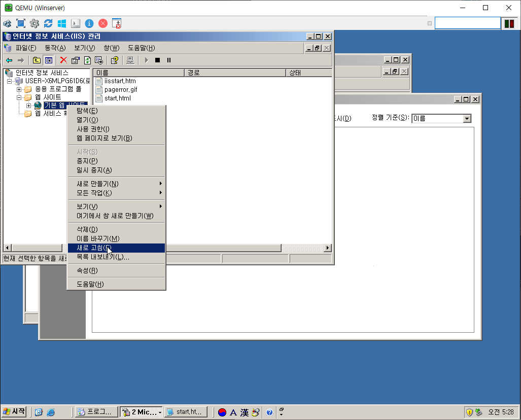Click QEMU red disconnect circle icon
Viewport: 521px width, 420px height.
click(103, 23)
